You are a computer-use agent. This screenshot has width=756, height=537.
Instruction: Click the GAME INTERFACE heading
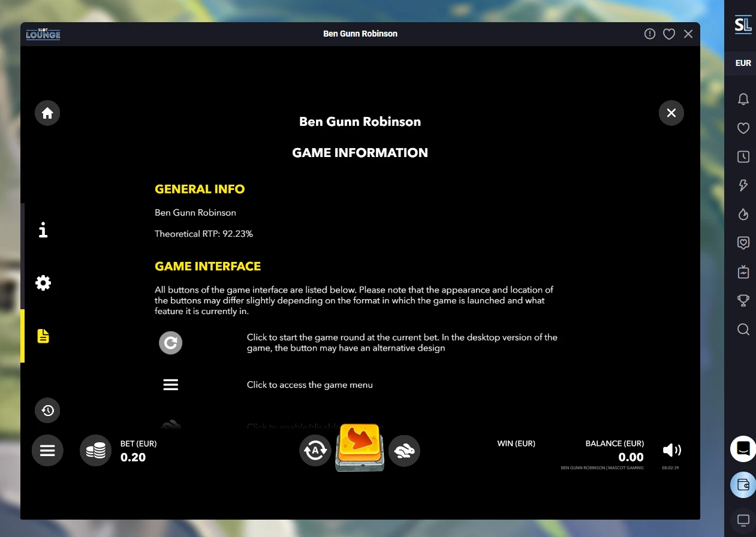click(x=207, y=266)
